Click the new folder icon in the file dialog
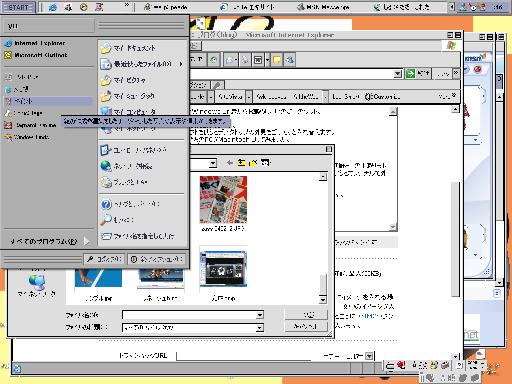 254,163
